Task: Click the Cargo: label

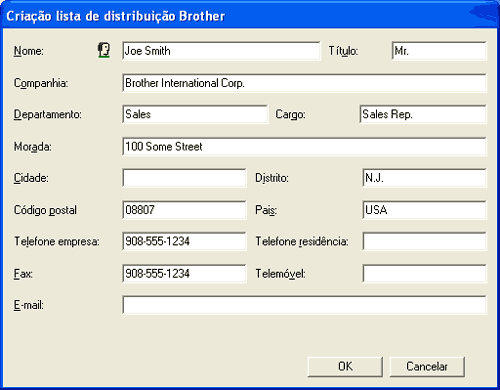Action: (290, 114)
